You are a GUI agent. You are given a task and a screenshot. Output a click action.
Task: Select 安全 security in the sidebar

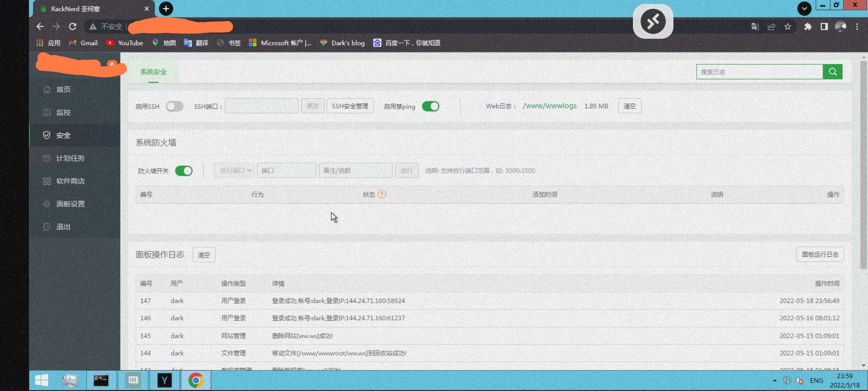(75, 135)
